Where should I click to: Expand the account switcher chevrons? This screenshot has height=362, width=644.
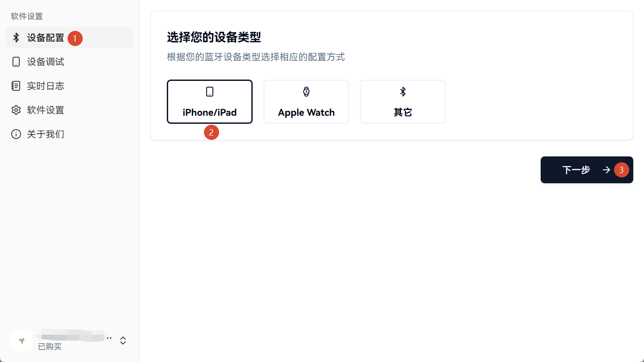pyautogui.click(x=123, y=341)
